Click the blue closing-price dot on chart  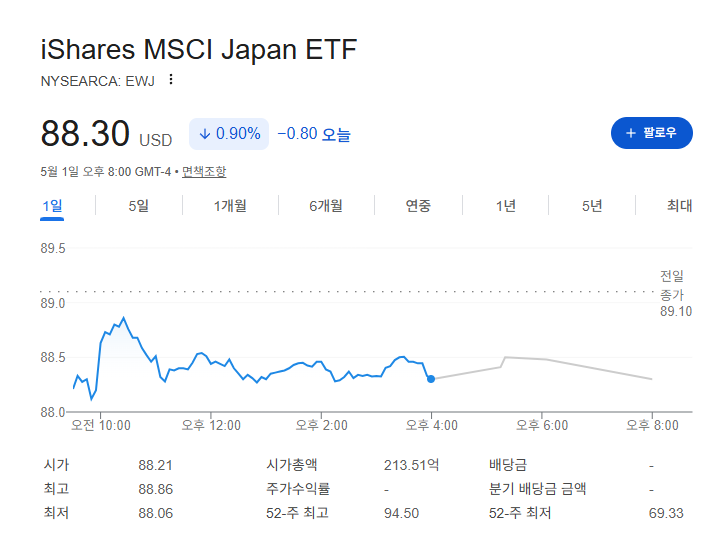click(431, 379)
